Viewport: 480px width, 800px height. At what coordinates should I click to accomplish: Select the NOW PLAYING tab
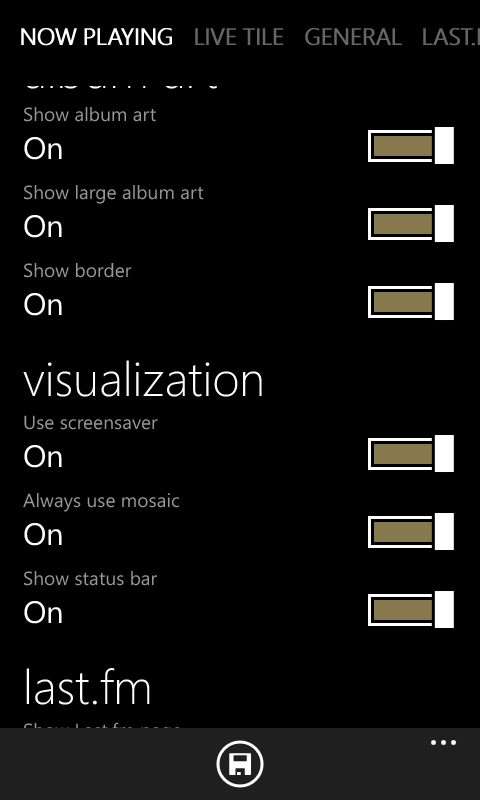[x=96, y=37]
